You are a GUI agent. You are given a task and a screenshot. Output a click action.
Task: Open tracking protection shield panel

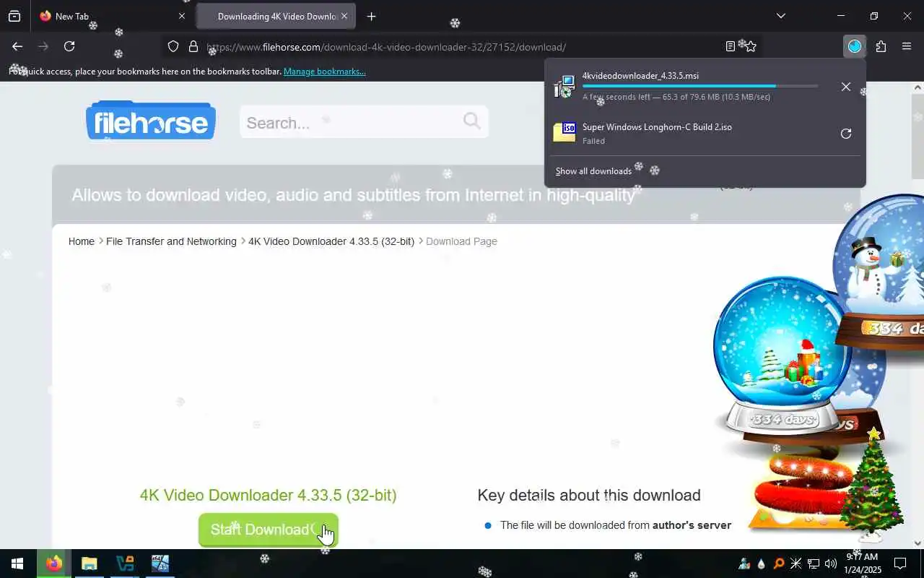point(173,46)
